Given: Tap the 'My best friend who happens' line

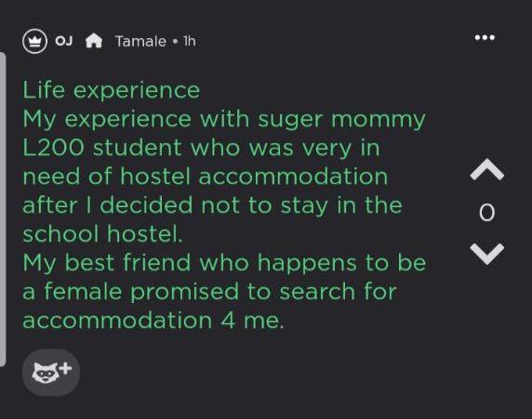Looking at the screenshot, I should coord(224,263).
